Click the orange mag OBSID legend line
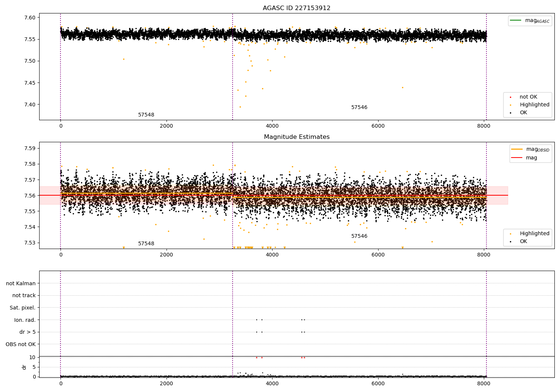The width and height of the screenshot is (560, 392). tap(517, 149)
